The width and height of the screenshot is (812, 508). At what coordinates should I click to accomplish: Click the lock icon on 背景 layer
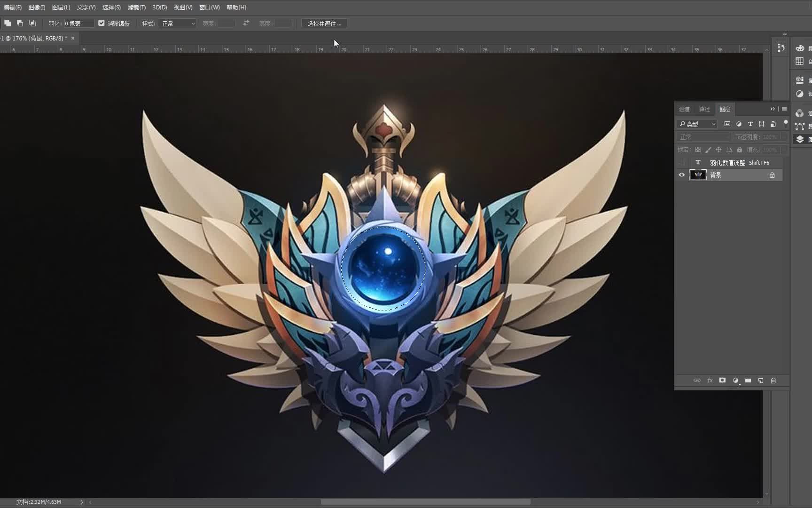pyautogui.click(x=772, y=175)
